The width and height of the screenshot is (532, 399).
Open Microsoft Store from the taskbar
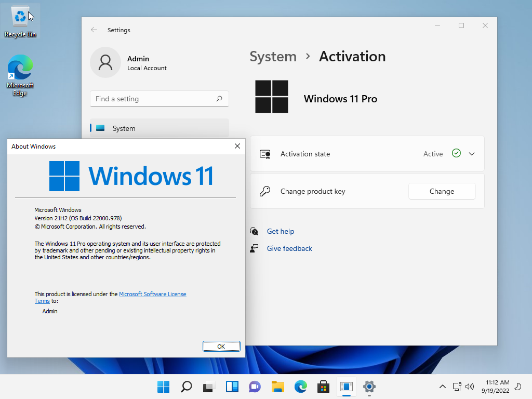(x=323, y=387)
